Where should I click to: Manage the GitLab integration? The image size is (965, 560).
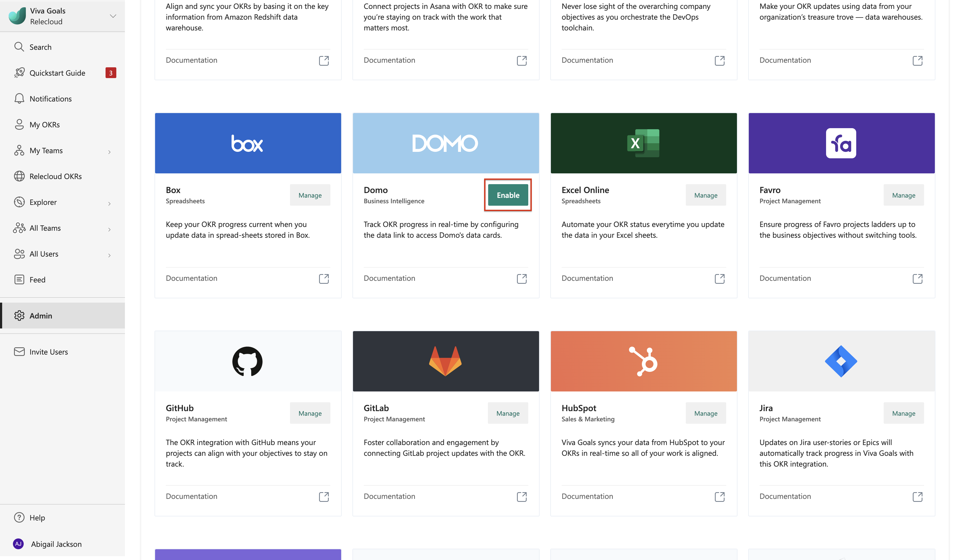[x=508, y=413]
